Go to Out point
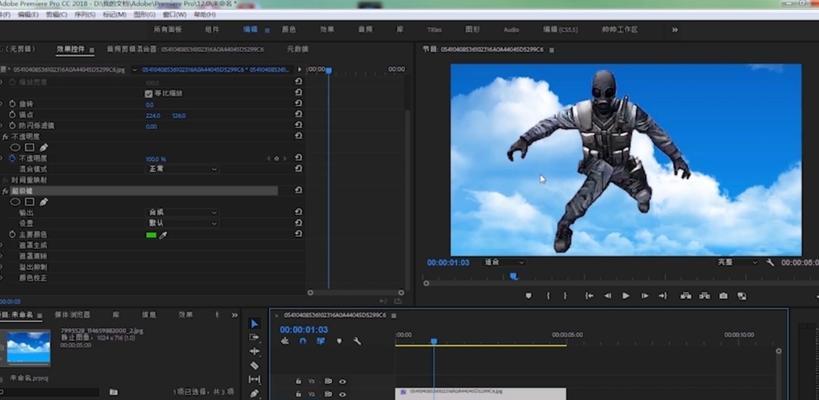The height and width of the screenshot is (400, 819). tap(663, 296)
